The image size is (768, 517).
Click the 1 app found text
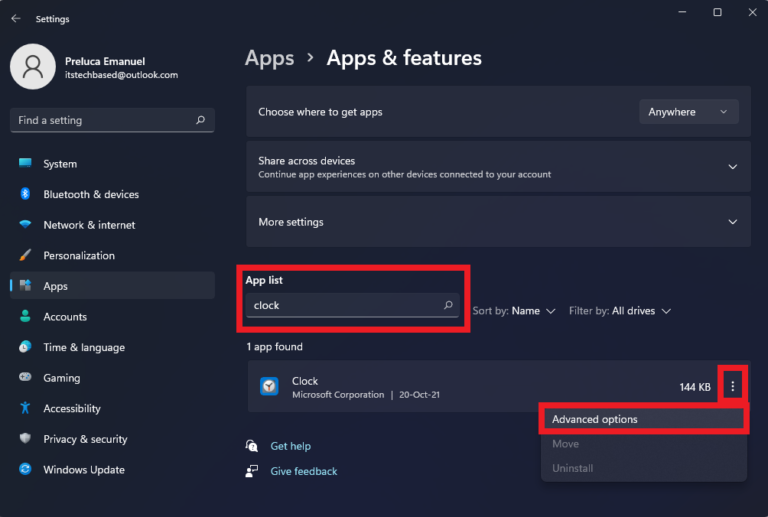[274, 347]
